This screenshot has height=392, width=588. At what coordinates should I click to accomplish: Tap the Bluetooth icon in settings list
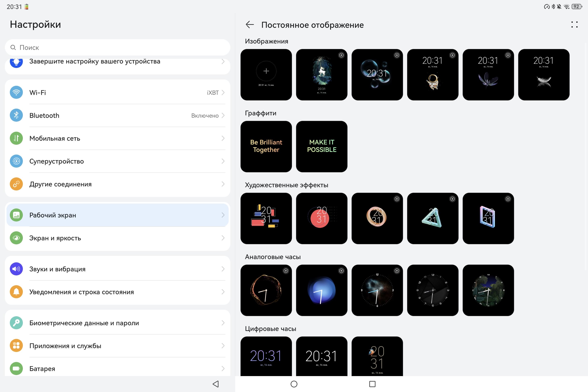[x=16, y=115]
